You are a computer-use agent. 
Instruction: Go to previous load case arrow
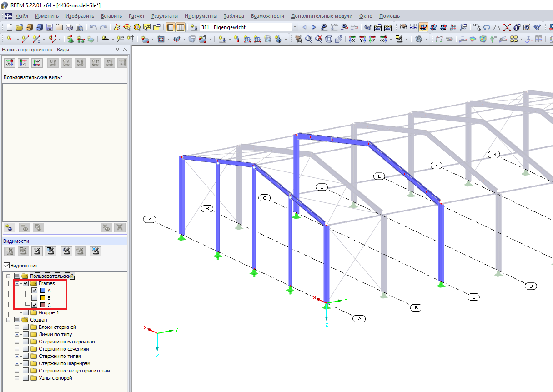tap(304, 27)
